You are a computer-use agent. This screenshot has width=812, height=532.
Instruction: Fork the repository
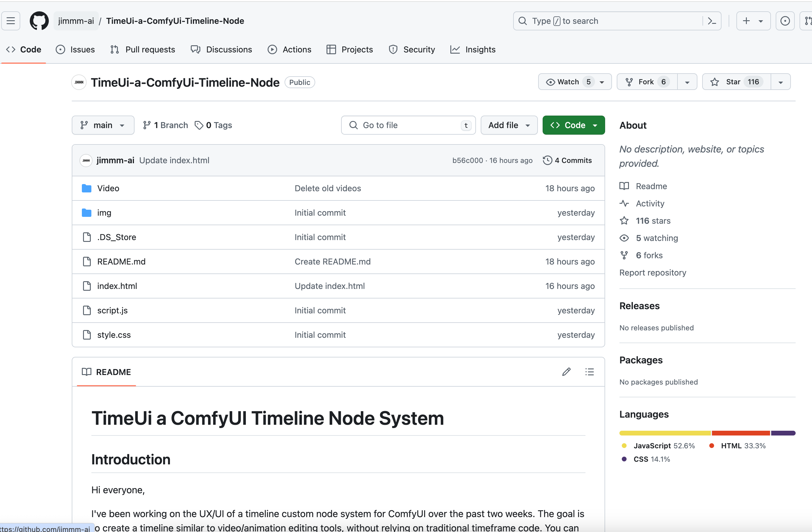click(x=647, y=82)
